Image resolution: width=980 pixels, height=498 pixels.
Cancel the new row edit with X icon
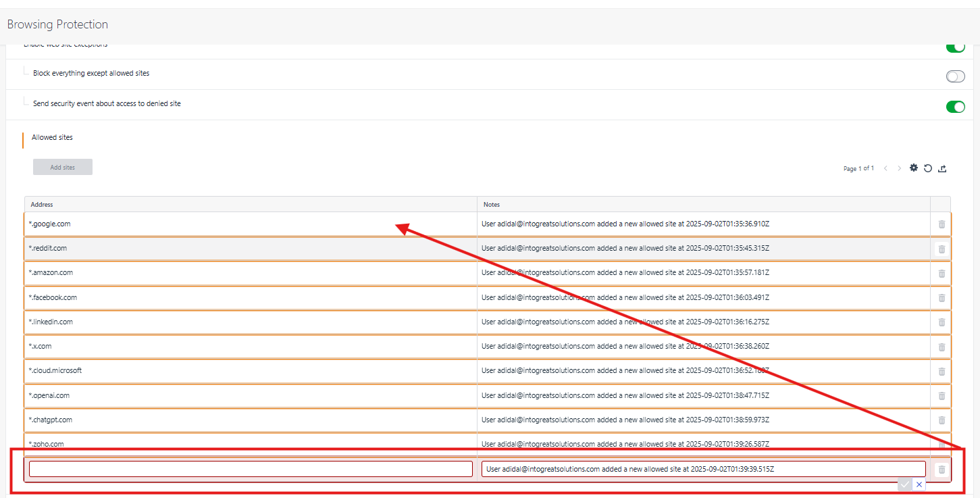pyautogui.click(x=919, y=484)
